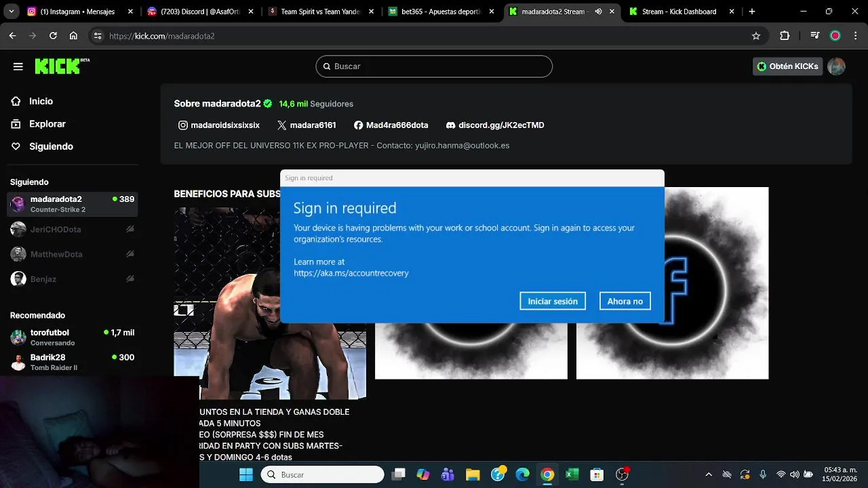Open Microsoft Edge from the taskbar
The height and width of the screenshot is (488, 868).
[x=522, y=474]
